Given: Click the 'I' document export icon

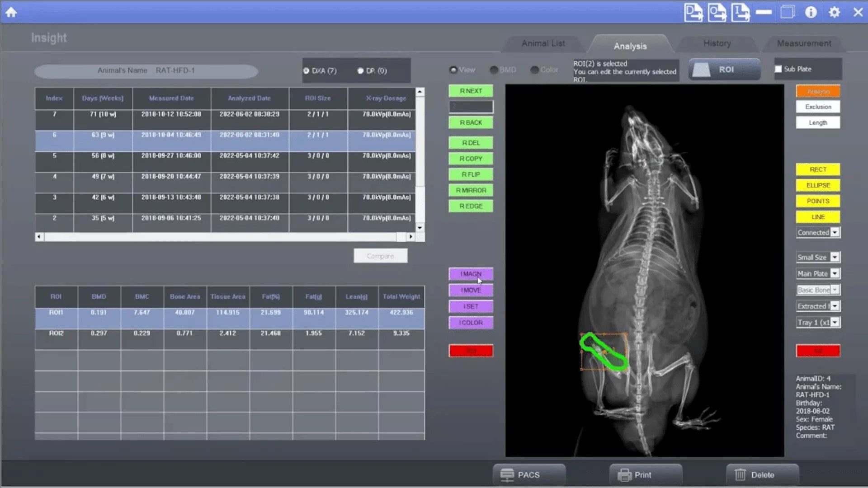Looking at the screenshot, I should [x=741, y=12].
